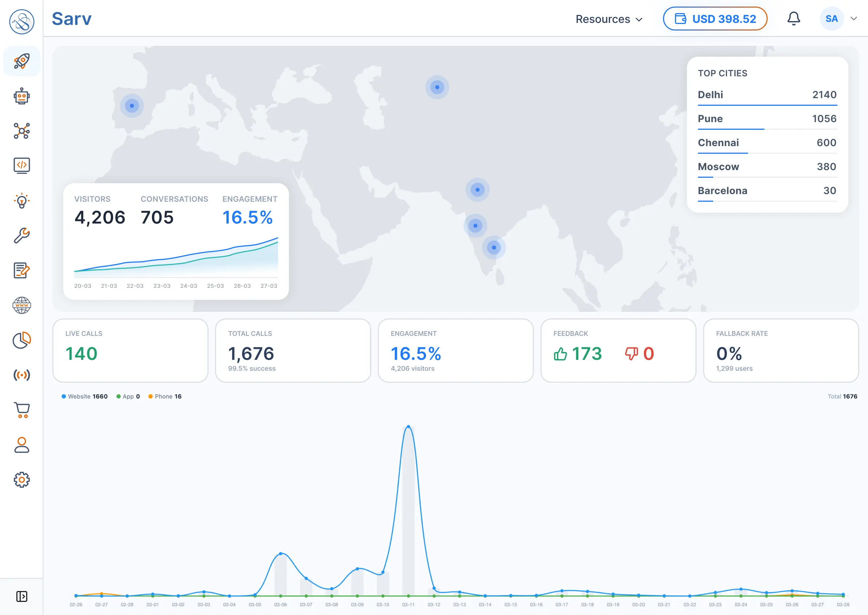This screenshot has width=868, height=615.
Task: Open the robot bot sidebar icon
Action: (x=21, y=96)
